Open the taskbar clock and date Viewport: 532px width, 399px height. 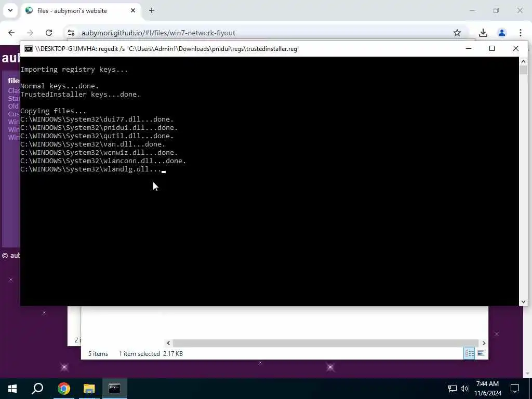click(487, 389)
